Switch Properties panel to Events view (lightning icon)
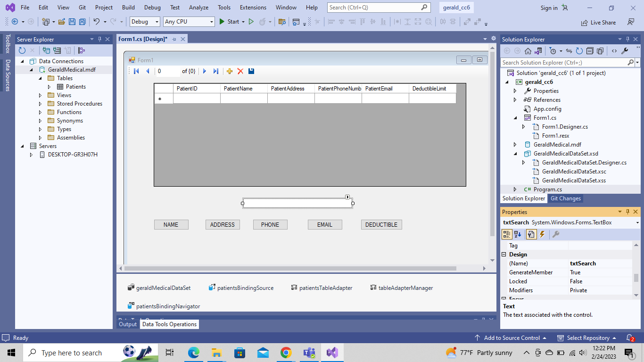 click(x=542, y=234)
